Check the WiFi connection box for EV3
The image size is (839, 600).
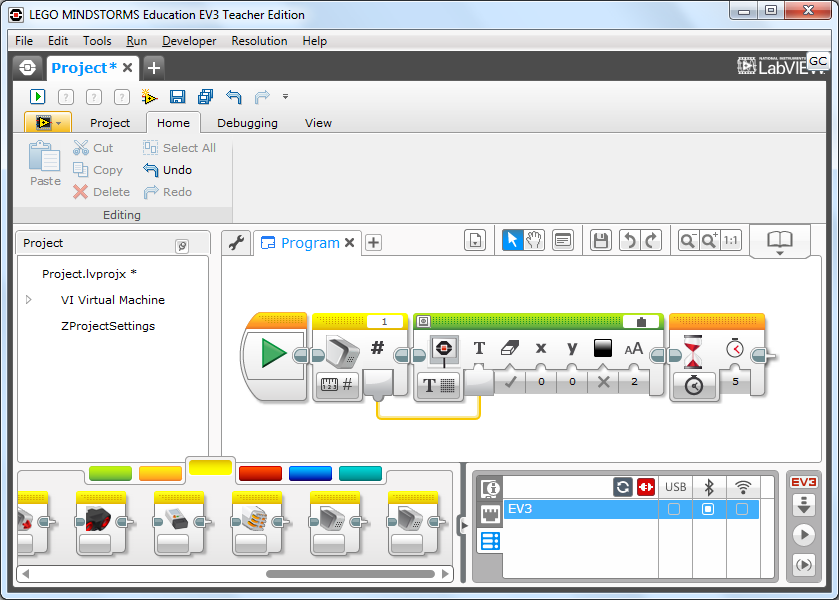tap(742, 509)
